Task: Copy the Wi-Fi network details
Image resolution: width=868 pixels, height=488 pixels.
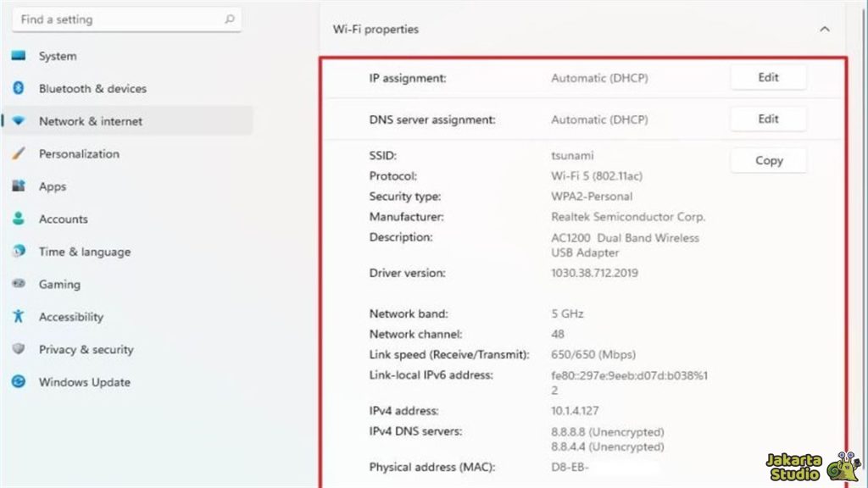Action: click(x=767, y=160)
